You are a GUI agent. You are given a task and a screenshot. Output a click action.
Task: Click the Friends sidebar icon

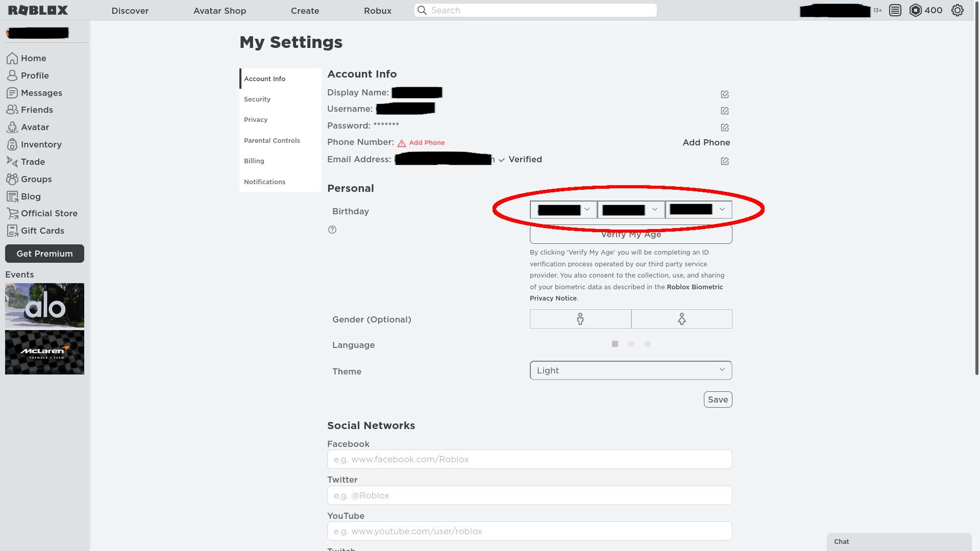(12, 110)
